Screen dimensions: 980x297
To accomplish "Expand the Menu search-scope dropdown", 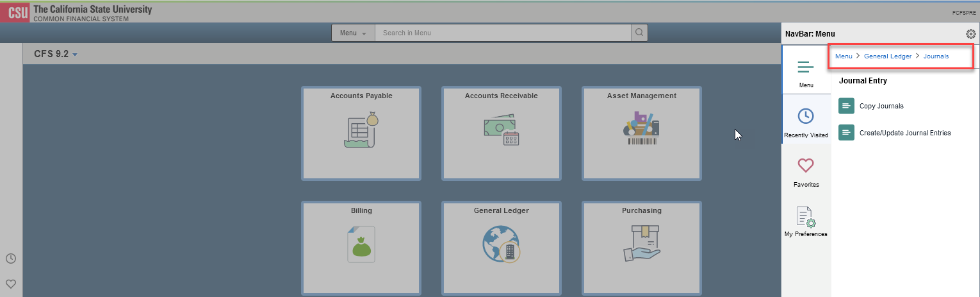I will click(x=353, y=33).
